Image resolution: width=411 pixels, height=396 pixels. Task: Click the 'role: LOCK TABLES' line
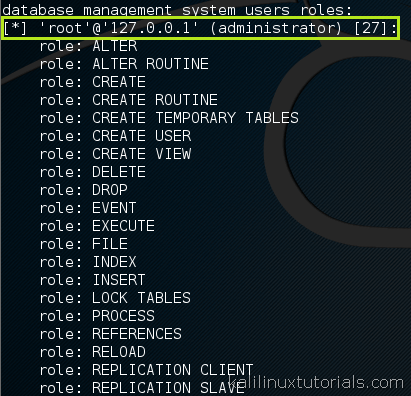pos(115,298)
